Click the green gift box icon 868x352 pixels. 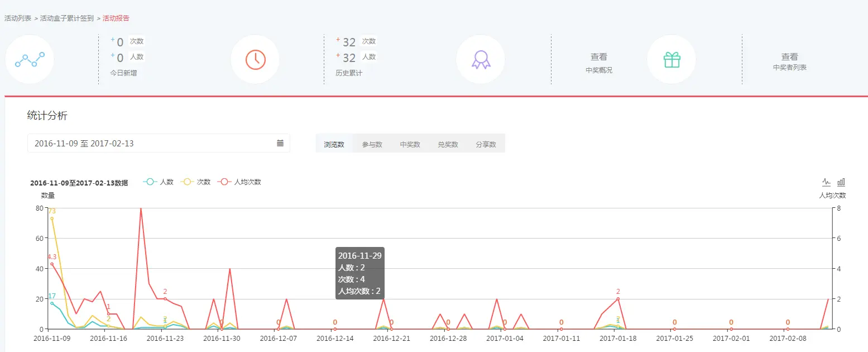pos(671,59)
